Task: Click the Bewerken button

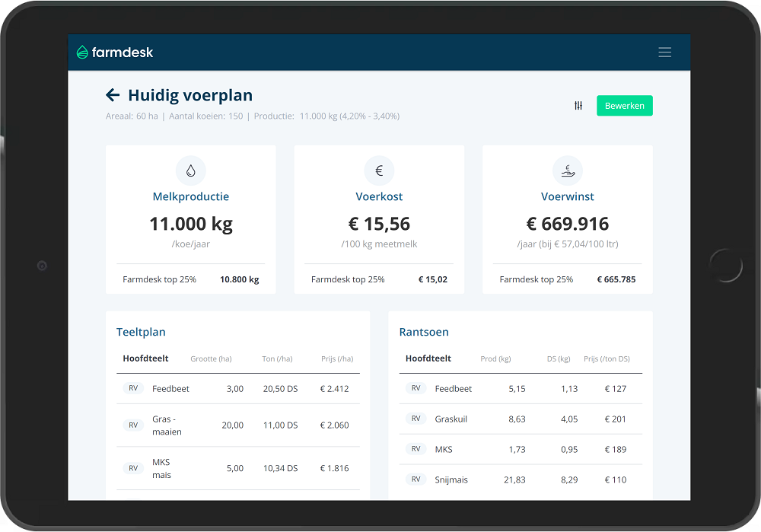Action: 624,106
